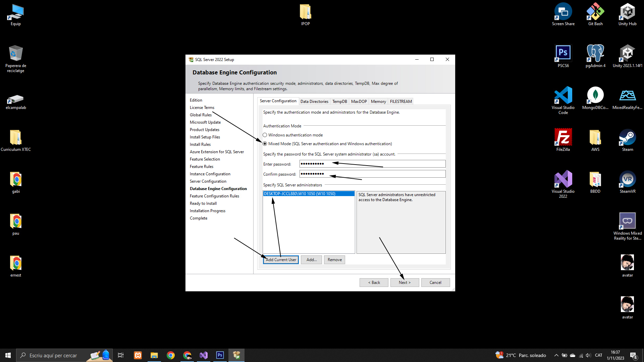The height and width of the screenshot is (362, 644).
Task: Open the TempDB tab
Action: (339, 102)
